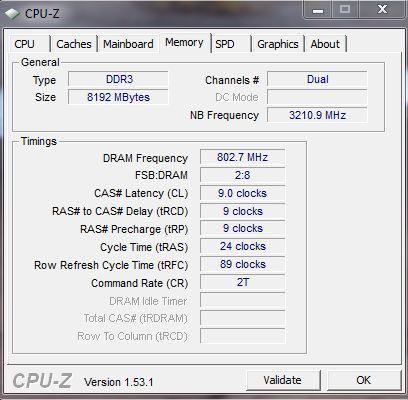Screen dimensions: 408x400
Task: Click the DRAM Frequency 802.7 MHz value
Action: click(x=243, y=157)
